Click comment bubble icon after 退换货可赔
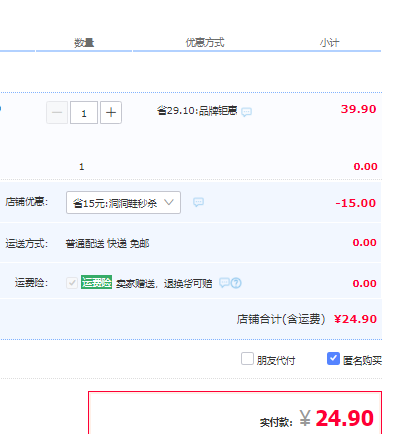 tap(224, 283)
